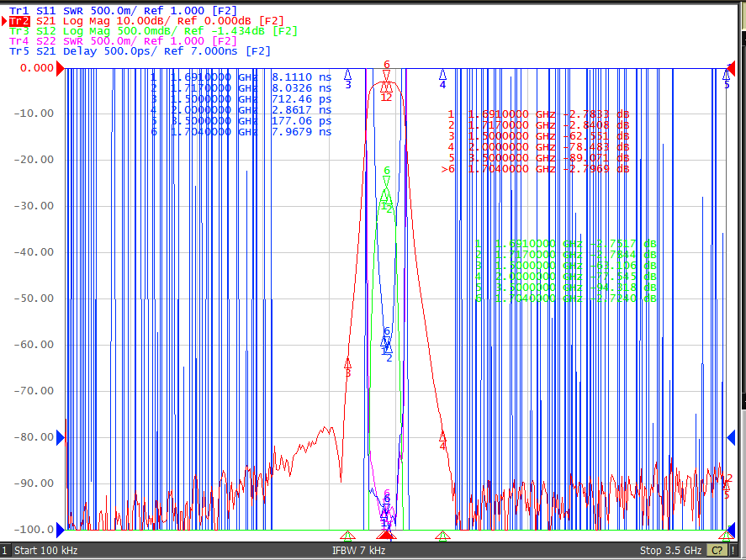
Task: Click the IFBW 7 kHz readout
Action: coord(359,551)
